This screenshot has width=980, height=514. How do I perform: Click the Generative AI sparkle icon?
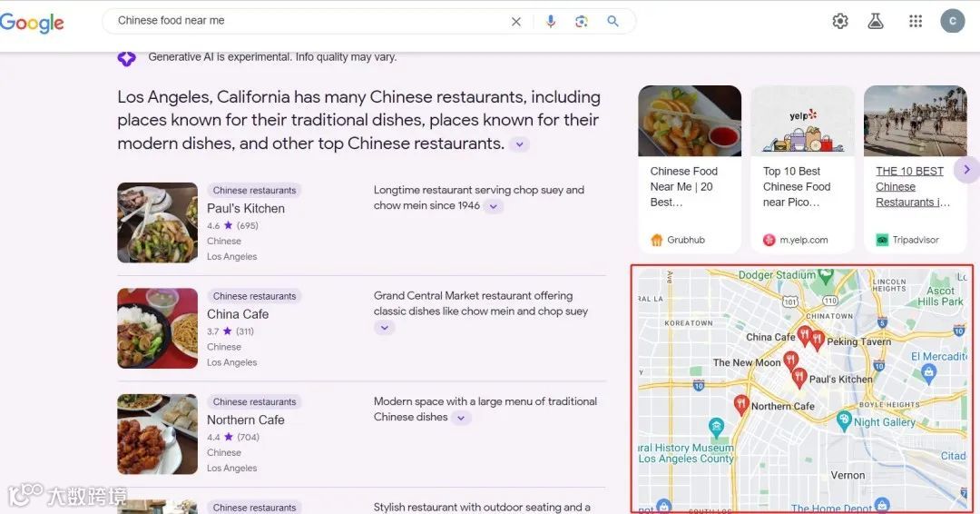pos(127,58)
